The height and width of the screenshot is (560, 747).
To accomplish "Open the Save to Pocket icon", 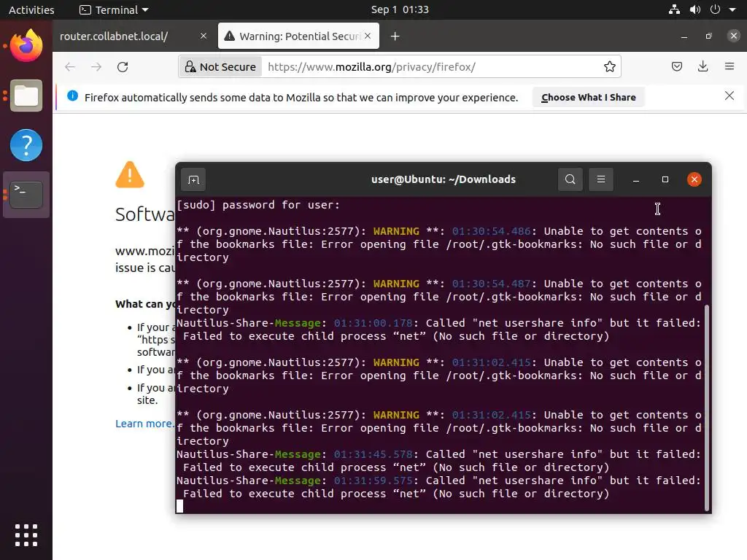I will pos(676,66).
